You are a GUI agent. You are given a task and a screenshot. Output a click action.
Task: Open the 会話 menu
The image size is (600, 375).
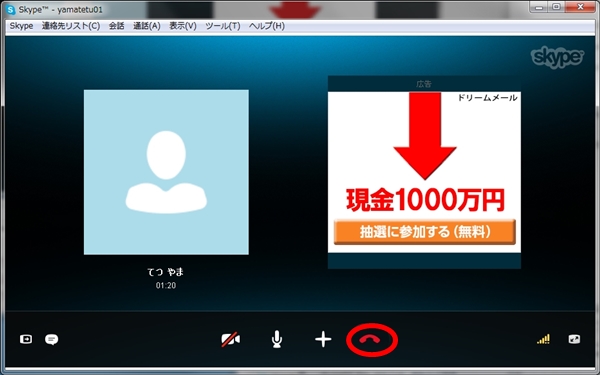coord(116,26)
